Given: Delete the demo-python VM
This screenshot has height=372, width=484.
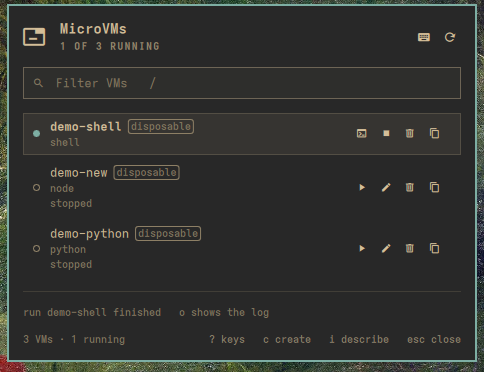Looking at the screenshot, I should 410,248.
